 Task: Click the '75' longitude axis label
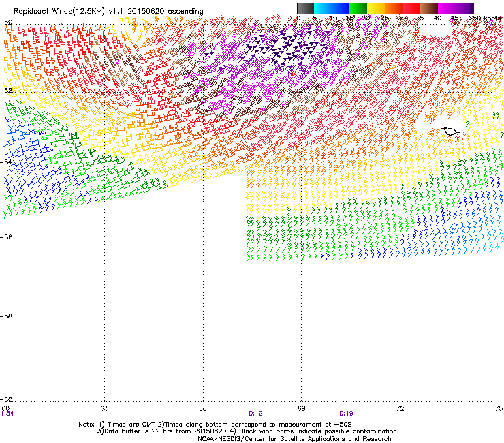click(499, 408)
